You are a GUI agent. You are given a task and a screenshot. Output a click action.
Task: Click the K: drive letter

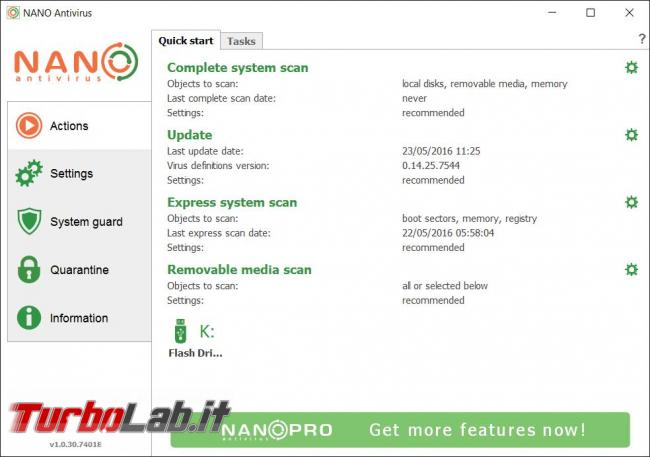(207, 331)
